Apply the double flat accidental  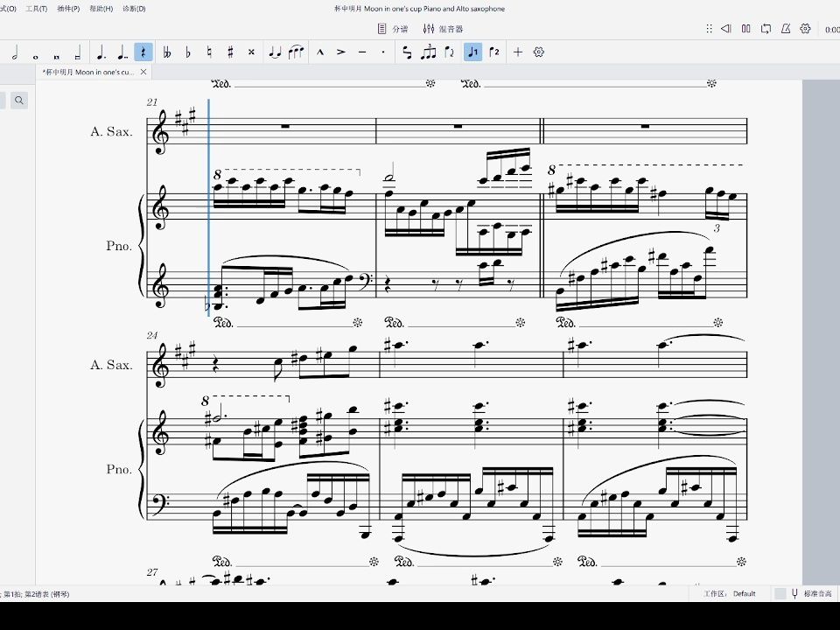[167, 52]
